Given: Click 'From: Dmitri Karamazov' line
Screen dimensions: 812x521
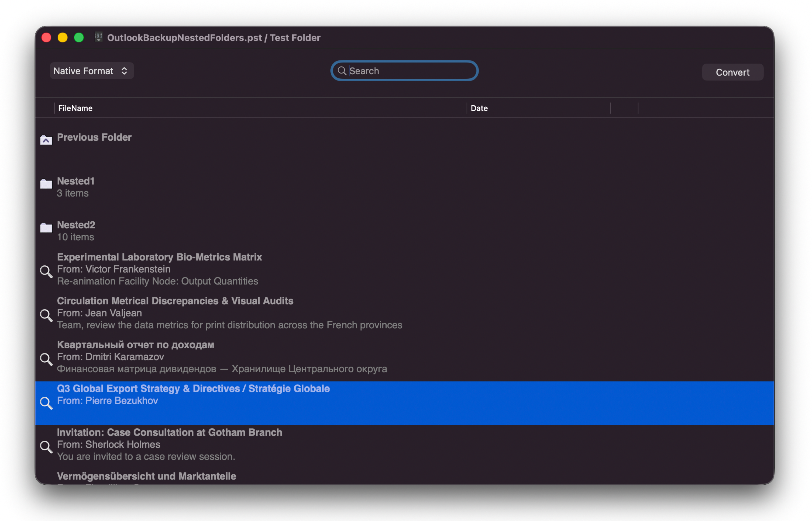Looking at the screenshot, I should 111,357.
